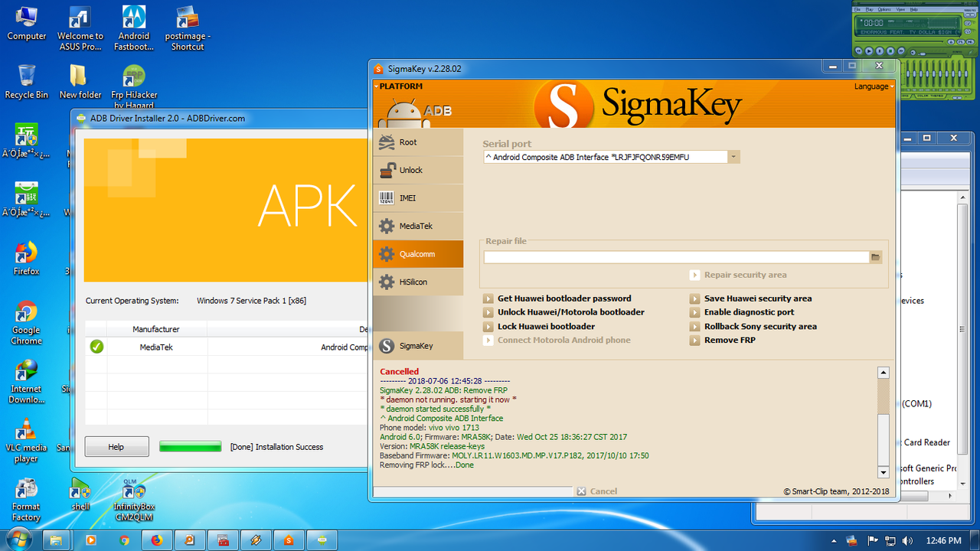Click red toolbox taskbar button
The height and width of the screenshot is (551, 980).
pyautogui.click(x=223, y=540)
